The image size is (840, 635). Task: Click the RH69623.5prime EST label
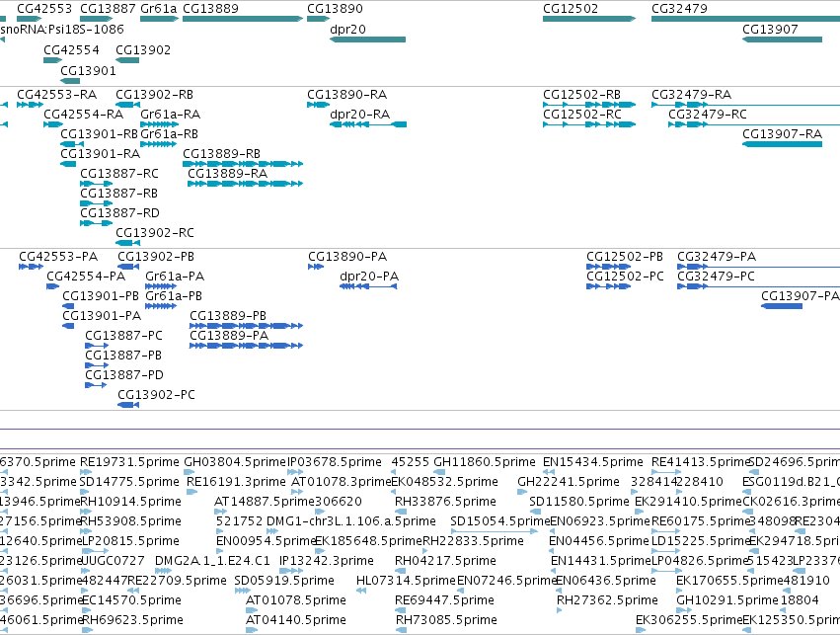point(133,620)
